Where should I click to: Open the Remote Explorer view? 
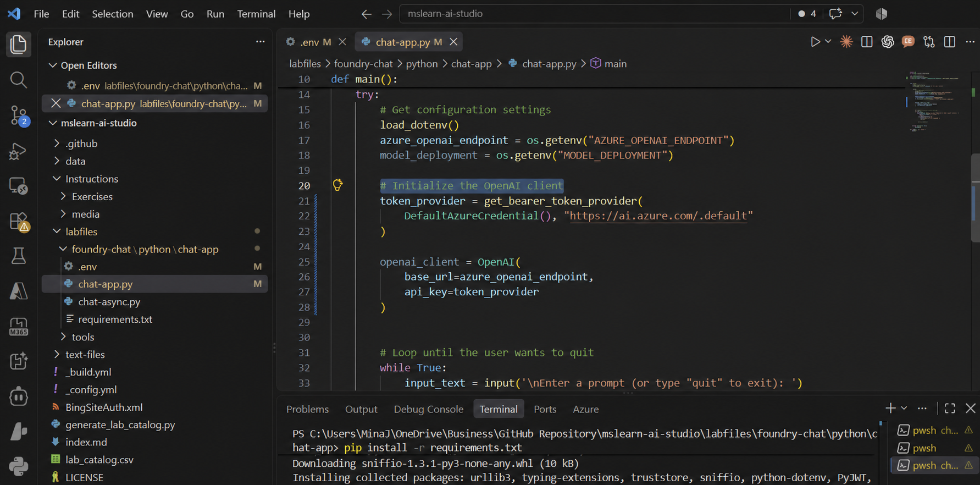(x=18, y=186)
